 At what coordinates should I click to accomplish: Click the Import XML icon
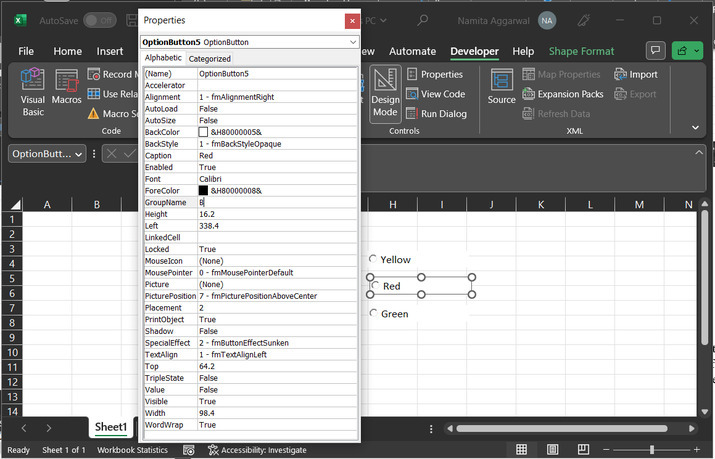pyautogui.click(x=621, y=74)
